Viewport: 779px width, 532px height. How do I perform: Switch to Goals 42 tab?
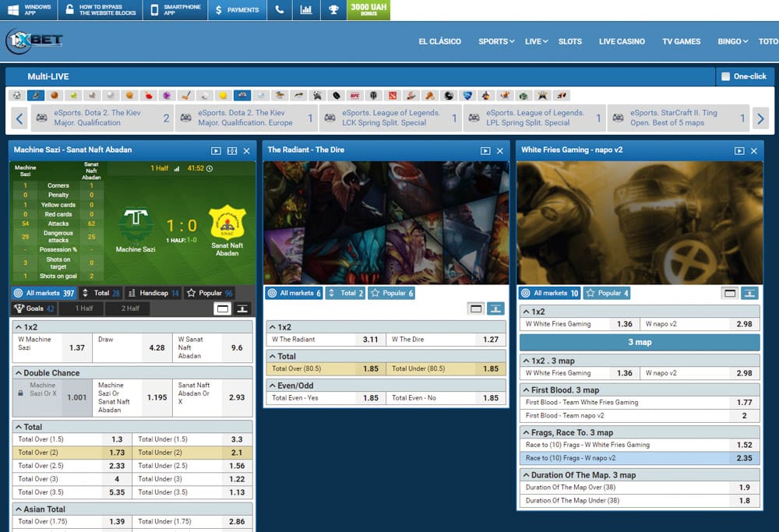(x=34, y=308)
